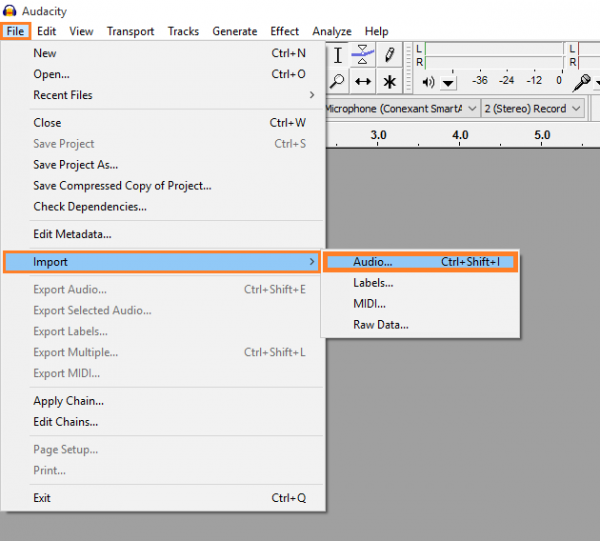Click the 5.0 mark on the timeline ruler
Screen dimensions: 600x541
pos(542,135)
